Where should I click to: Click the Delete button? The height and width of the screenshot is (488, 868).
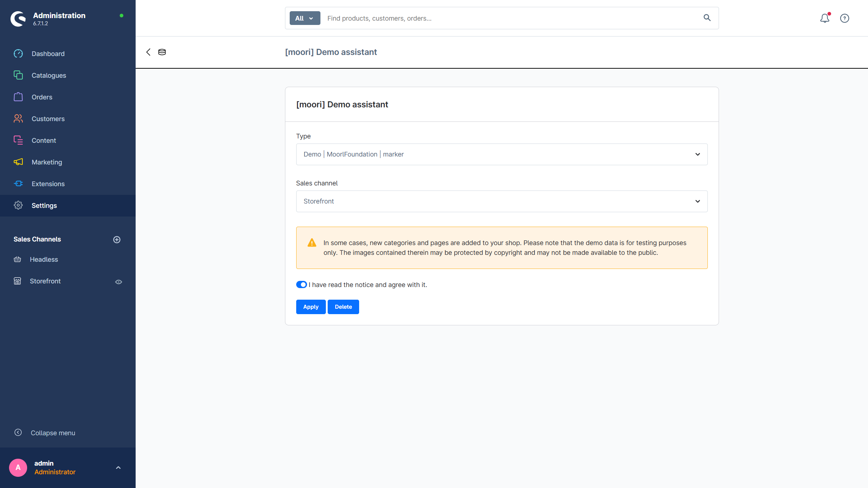tap(343, 307)
